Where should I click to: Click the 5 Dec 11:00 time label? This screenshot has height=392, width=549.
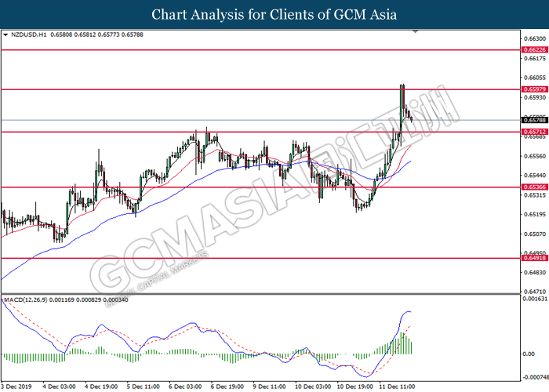(144, 387)
